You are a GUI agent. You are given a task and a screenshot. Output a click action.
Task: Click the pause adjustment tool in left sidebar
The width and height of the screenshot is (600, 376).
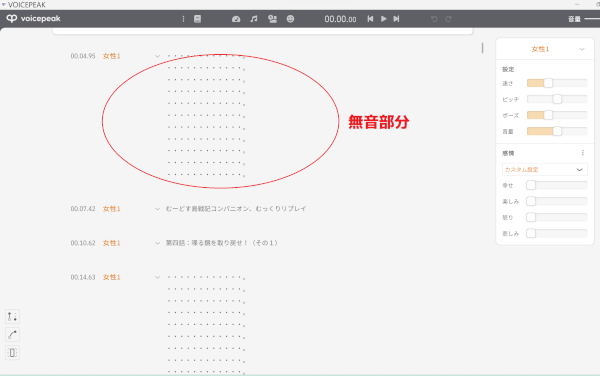pos(12,317)
